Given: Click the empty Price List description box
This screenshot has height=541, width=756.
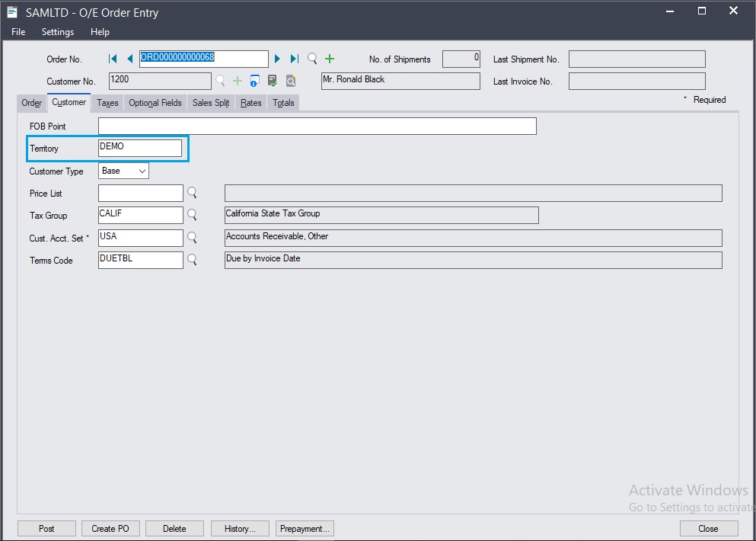Looking at the screenshot, I should point(474,193).
